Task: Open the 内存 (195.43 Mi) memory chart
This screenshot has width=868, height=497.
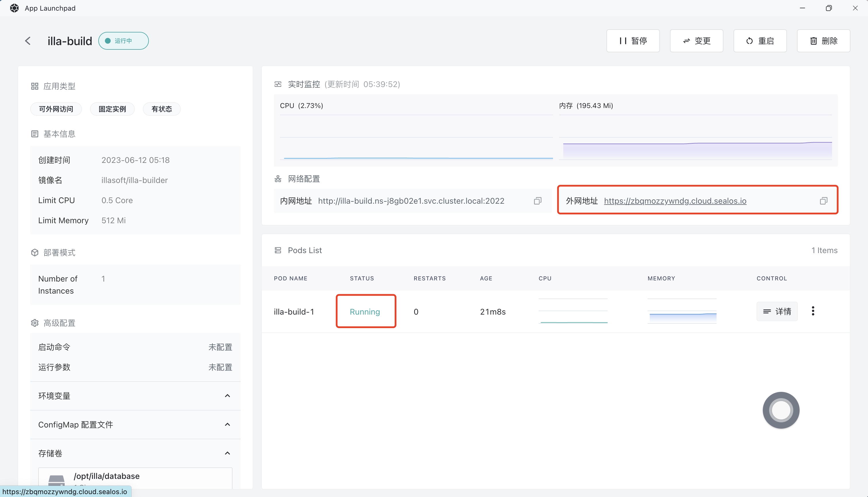Action: 695,138
